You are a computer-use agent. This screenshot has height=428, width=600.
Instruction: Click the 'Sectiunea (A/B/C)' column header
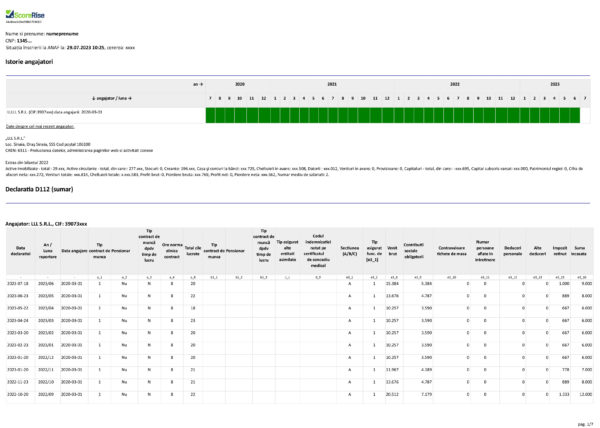click(x=350, y=251)
